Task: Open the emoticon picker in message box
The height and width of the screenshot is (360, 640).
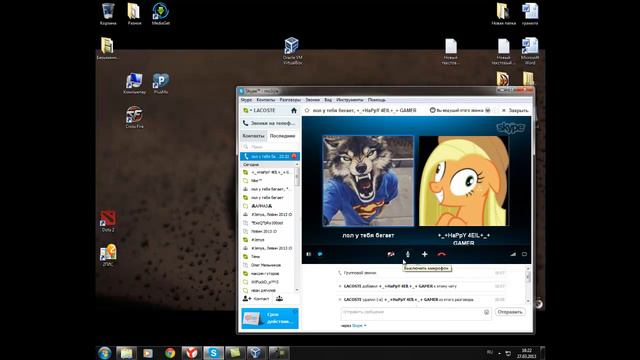Action: [x=487, y=312]
